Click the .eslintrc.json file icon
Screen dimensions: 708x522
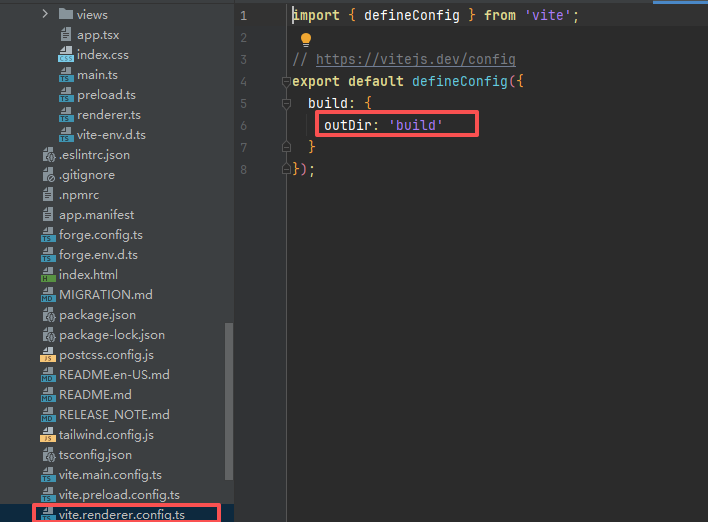tap(48, 155)
